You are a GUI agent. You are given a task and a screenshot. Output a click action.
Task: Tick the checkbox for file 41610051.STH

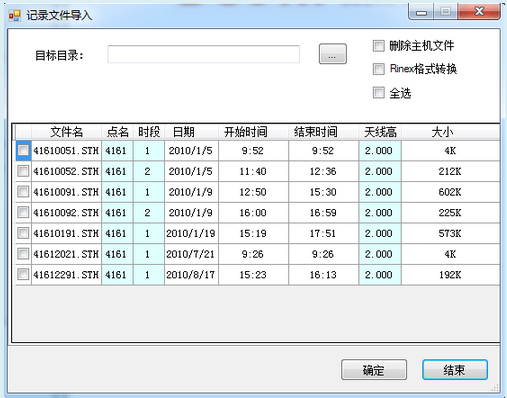tap(23, 150)
